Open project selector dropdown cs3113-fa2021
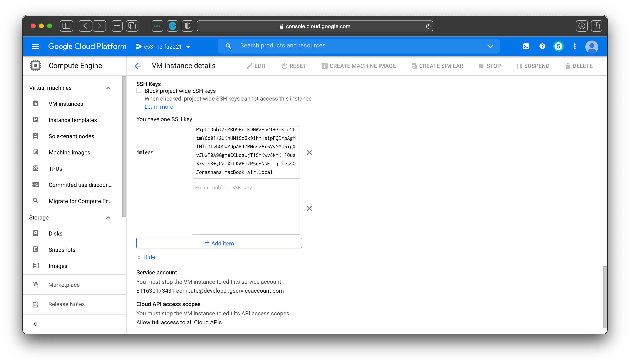This screenshot has height=364, width=630. tap(164, 46)
